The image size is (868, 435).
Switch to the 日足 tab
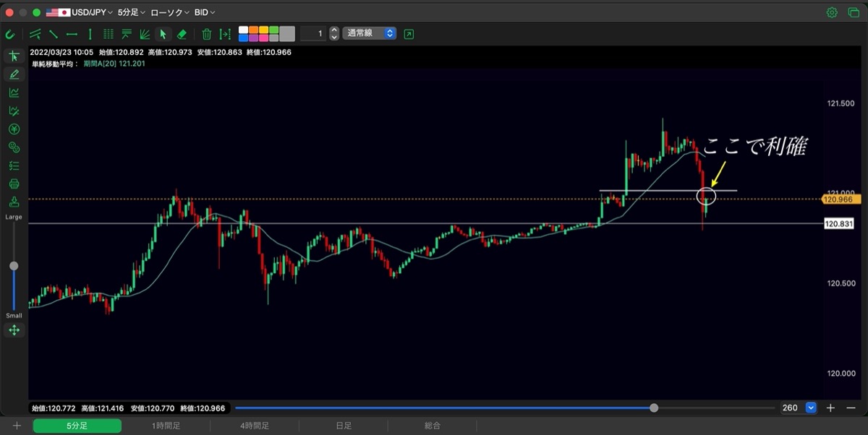(x=344, y=426)
